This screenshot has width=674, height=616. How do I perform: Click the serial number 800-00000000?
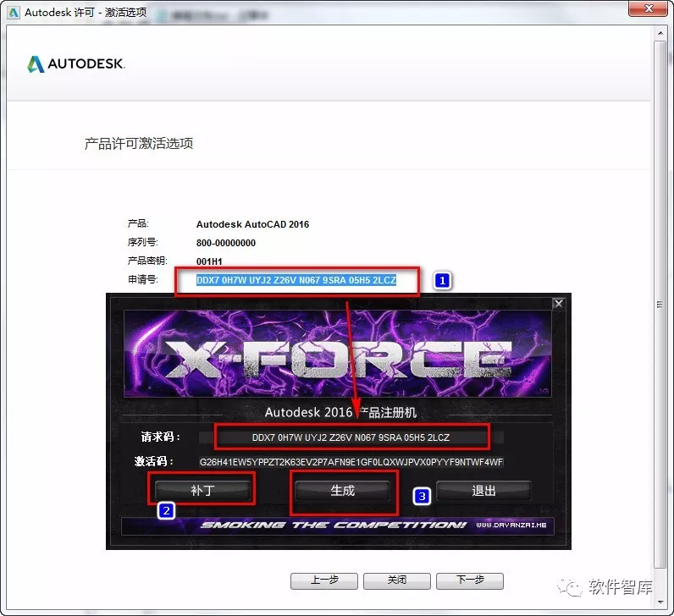226,243
